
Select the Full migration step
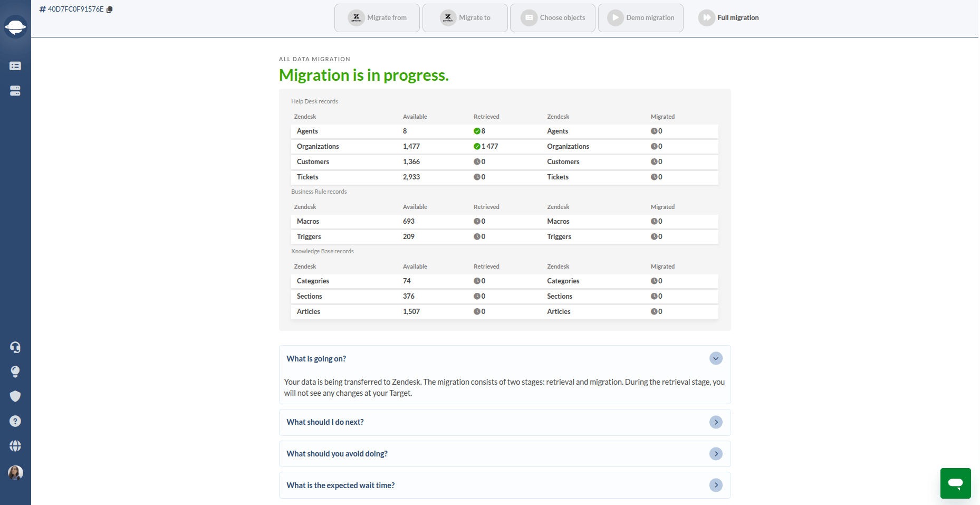point(728,18)
